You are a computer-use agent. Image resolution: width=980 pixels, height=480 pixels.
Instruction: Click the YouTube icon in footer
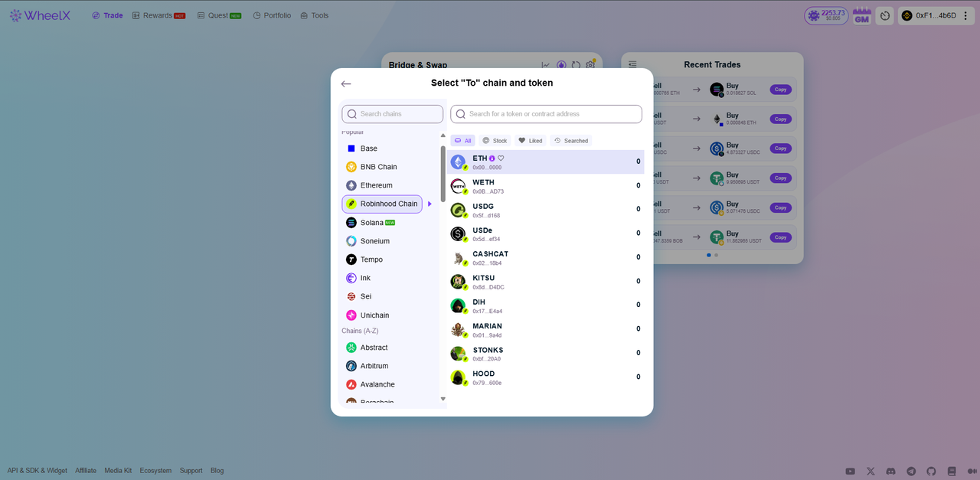(x=851, y=471)
